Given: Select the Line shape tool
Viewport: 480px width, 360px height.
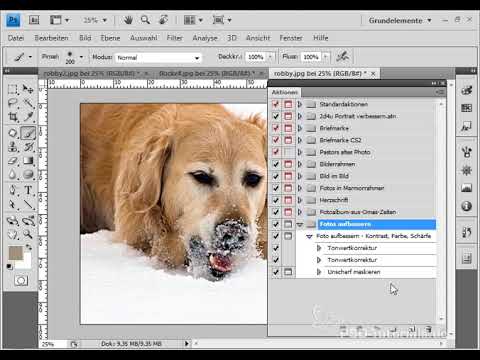Looking at the screenshot, I should click(x=28, y=204).
